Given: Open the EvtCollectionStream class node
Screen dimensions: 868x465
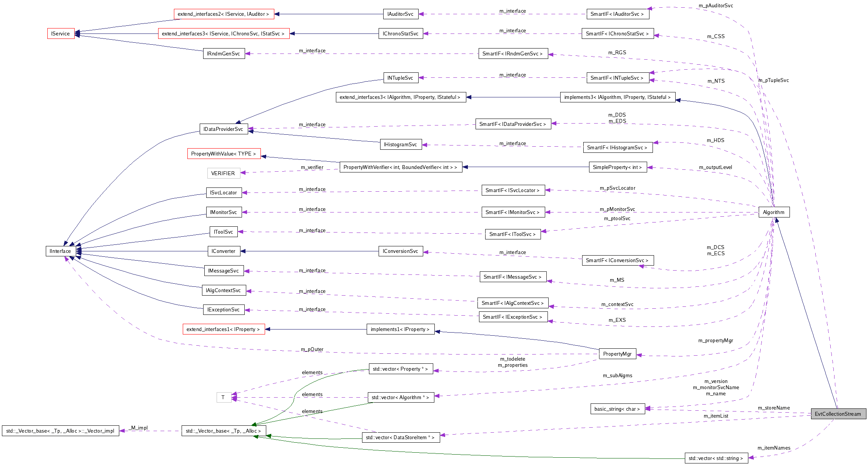Looking at the screenshot, I should 838,414.
